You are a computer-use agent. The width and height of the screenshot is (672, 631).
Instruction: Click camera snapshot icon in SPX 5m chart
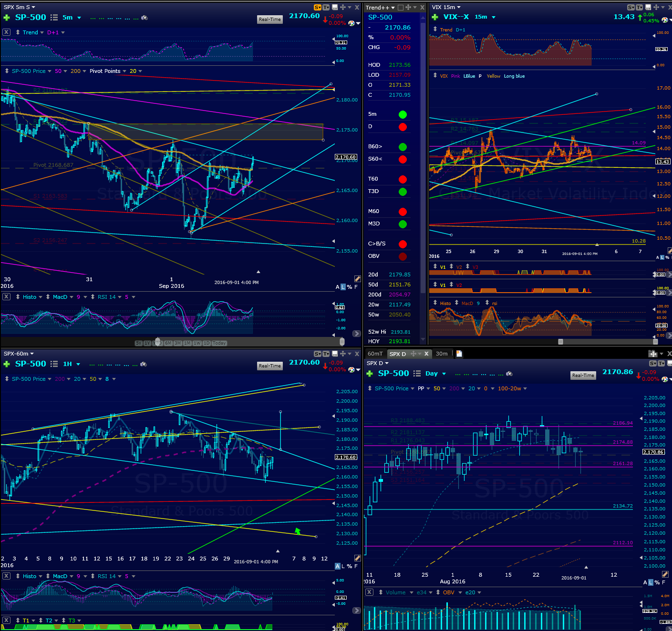[x=144, y=18]
